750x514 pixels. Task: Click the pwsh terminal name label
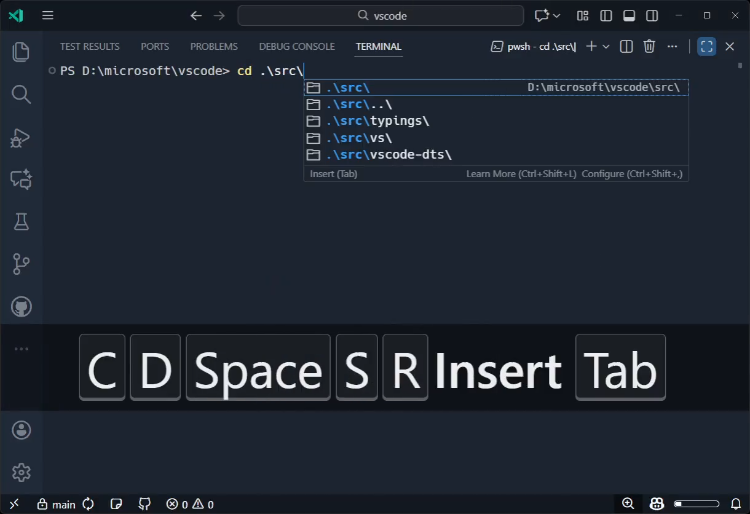click(x=533, y=46)
